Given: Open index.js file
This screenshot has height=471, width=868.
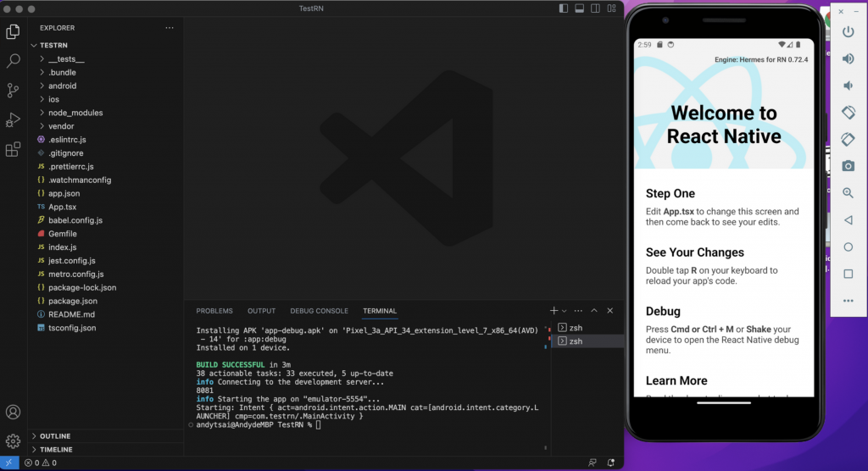Looking at the screenshot, I should (106, 247).
